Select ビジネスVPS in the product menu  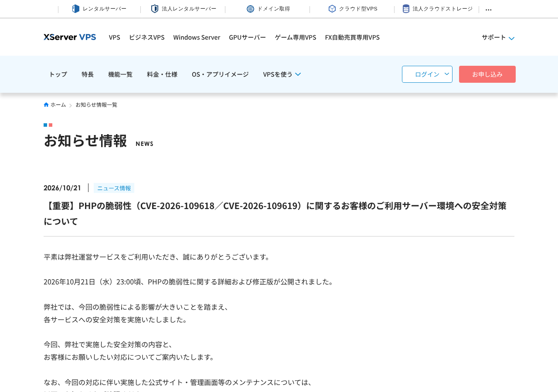146,37
